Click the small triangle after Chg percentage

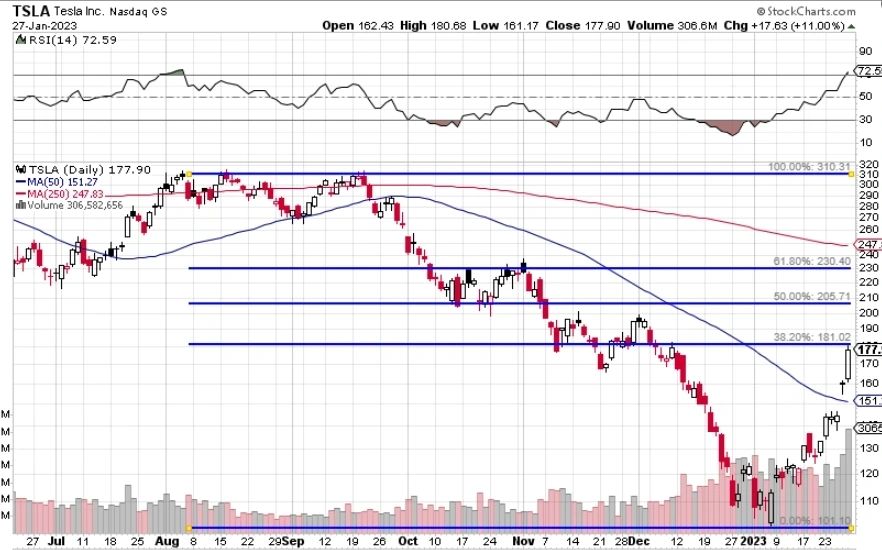pos(851,26)
